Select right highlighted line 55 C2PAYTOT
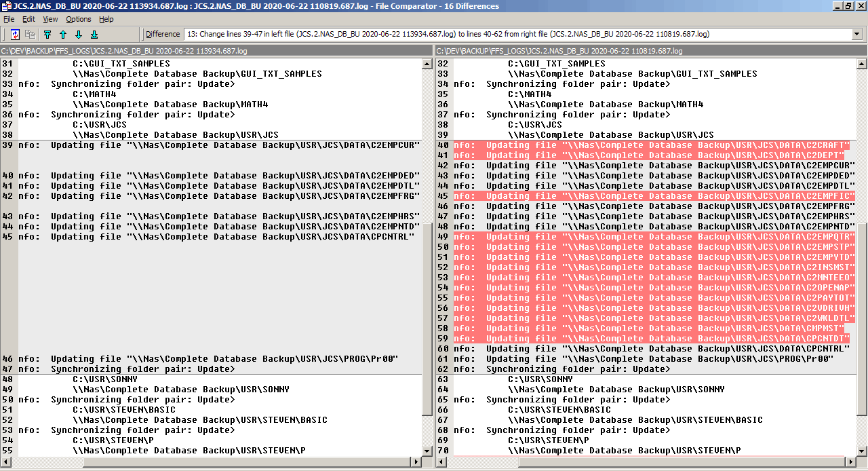The image size is (868, 471). pos(655,298)
